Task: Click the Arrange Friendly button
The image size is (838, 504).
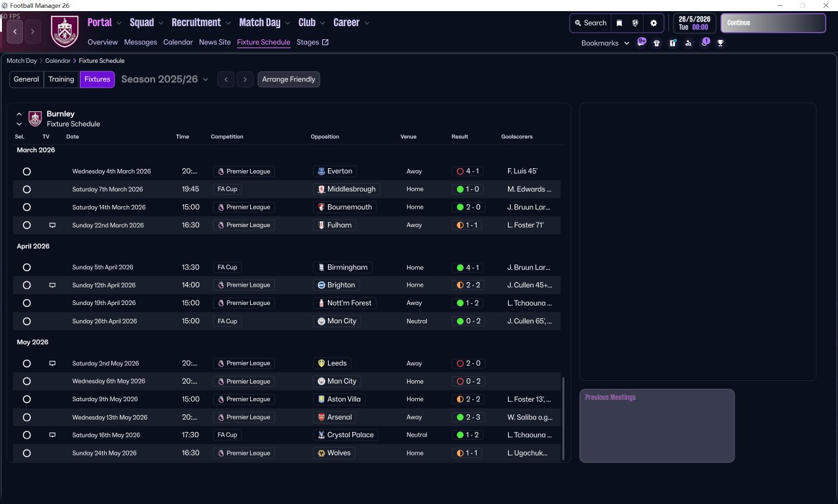Action: coord(289,79)
